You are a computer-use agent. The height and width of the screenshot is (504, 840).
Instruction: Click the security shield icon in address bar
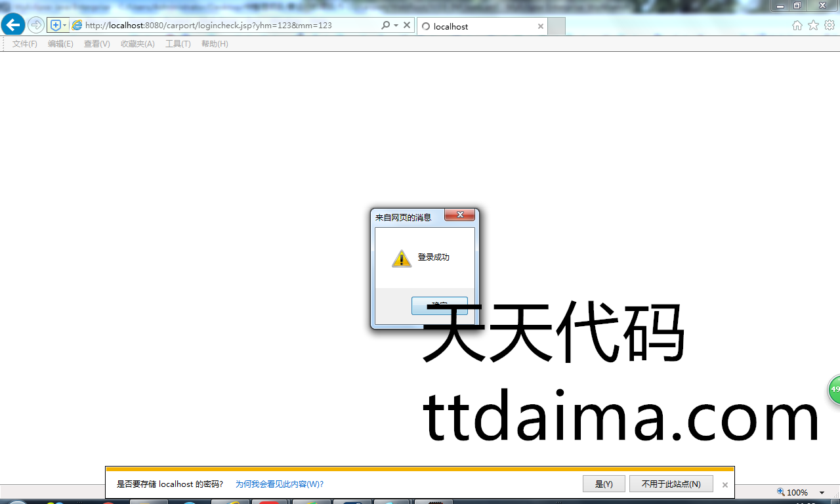[x=56, y=26]
